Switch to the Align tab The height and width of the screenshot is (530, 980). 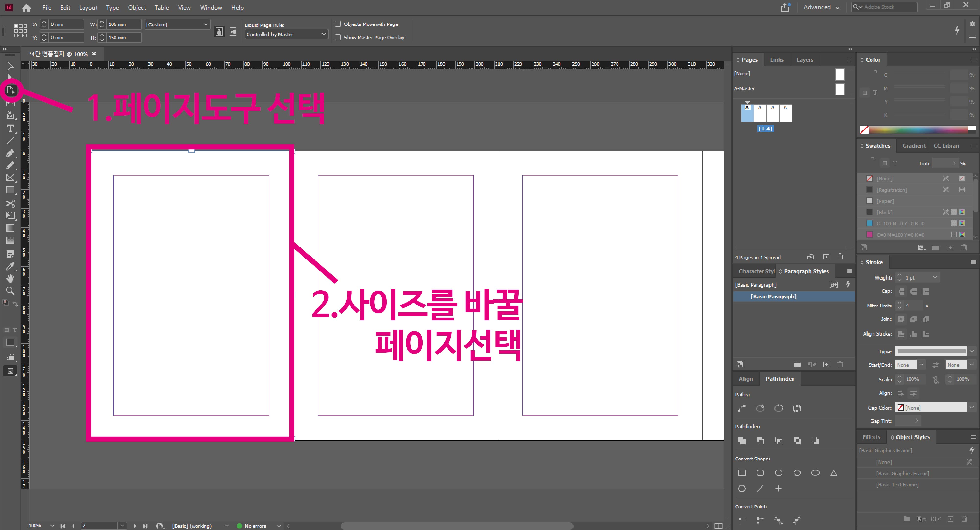746,379
